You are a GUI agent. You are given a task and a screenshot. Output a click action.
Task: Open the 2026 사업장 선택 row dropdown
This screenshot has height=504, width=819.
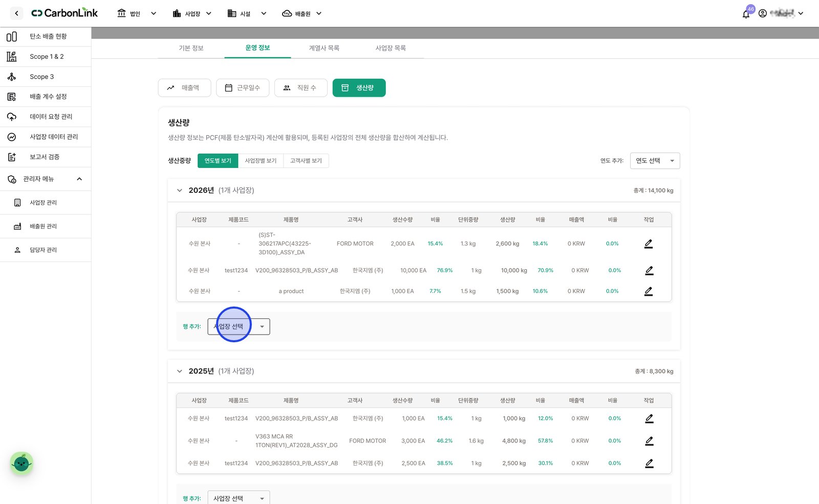click(x=239, y=326)
